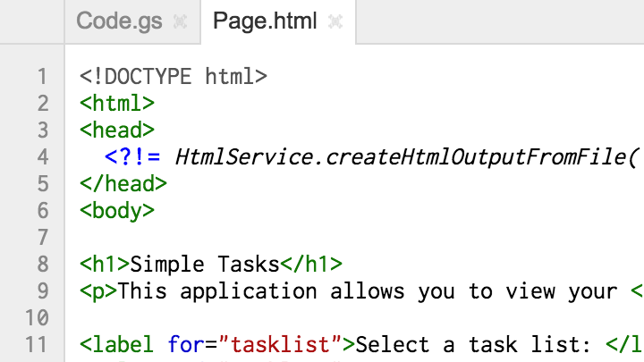
Task: Place cursor on empty line 10
Action: click(354, 318)
